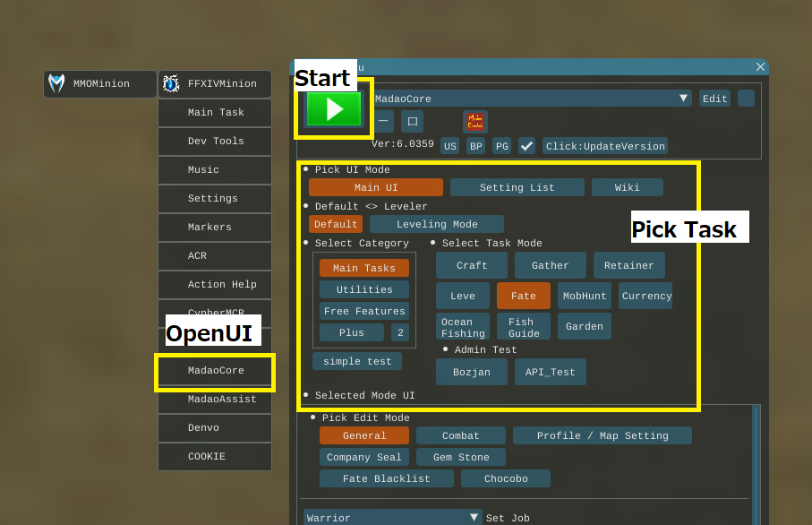Toggle the checkmark box next to PG
Image resolution: width=812 pixels, height=525 pixels.
[526, 146]
